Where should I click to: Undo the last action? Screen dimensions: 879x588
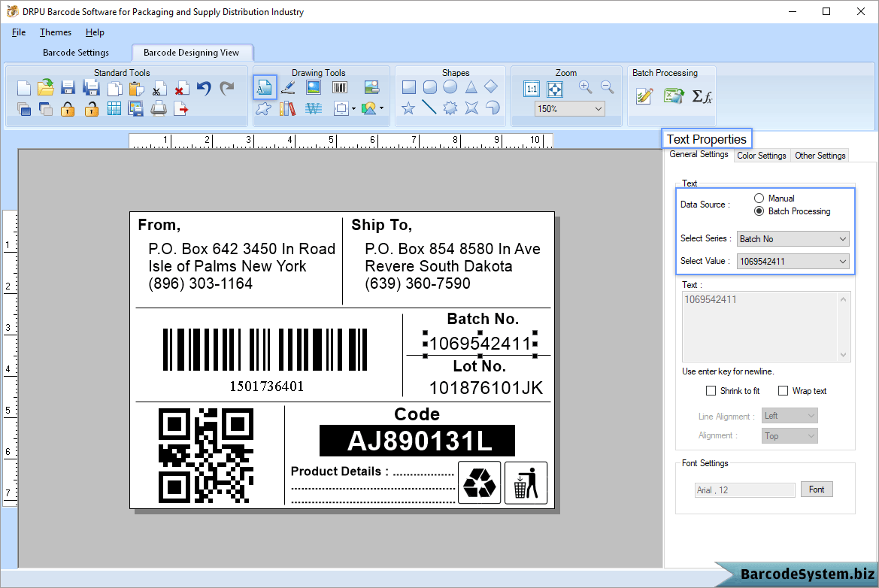point(204,88)
